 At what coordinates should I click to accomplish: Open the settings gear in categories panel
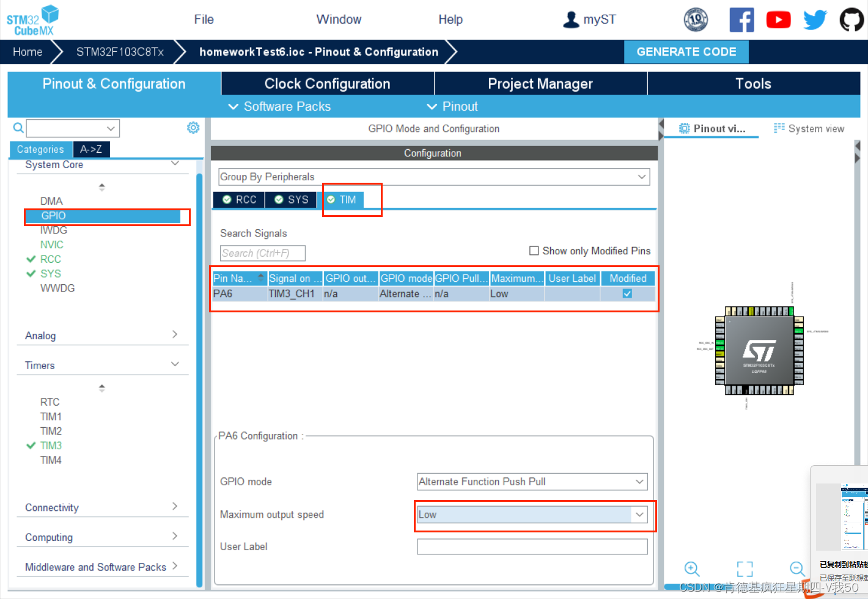193,127
